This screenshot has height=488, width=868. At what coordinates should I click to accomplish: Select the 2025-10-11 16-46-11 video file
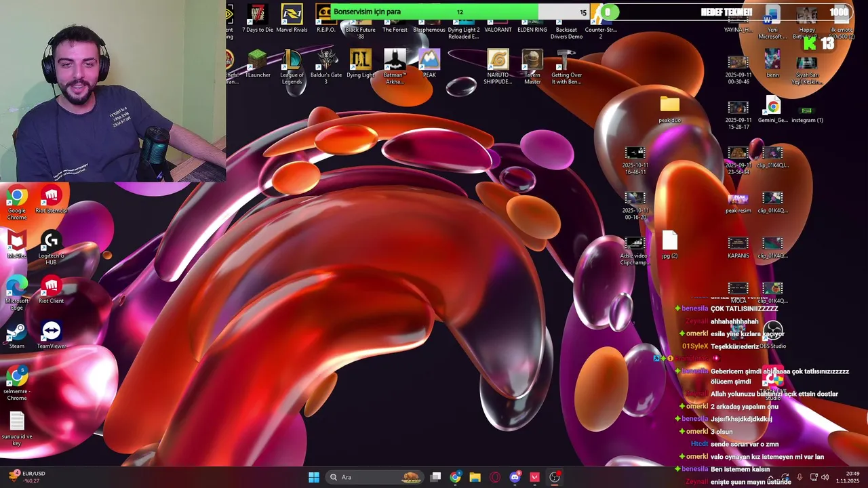click(x=635, y=161)
